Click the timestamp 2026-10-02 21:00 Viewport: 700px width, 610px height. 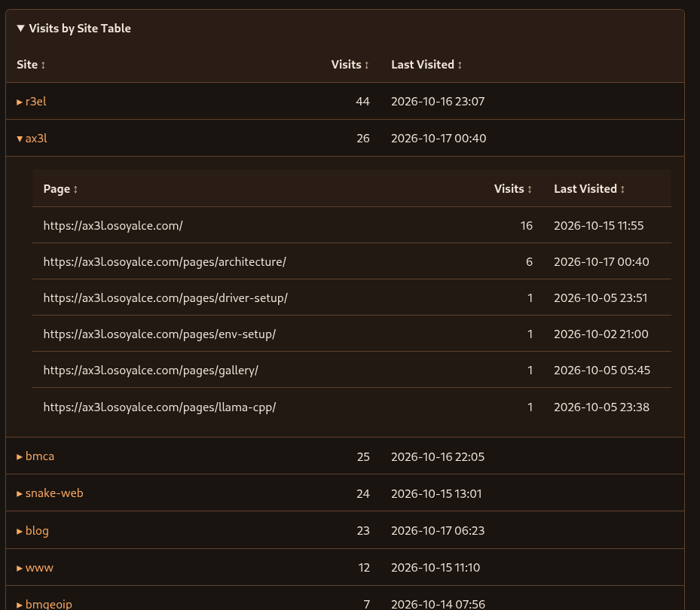coord(601,334)
